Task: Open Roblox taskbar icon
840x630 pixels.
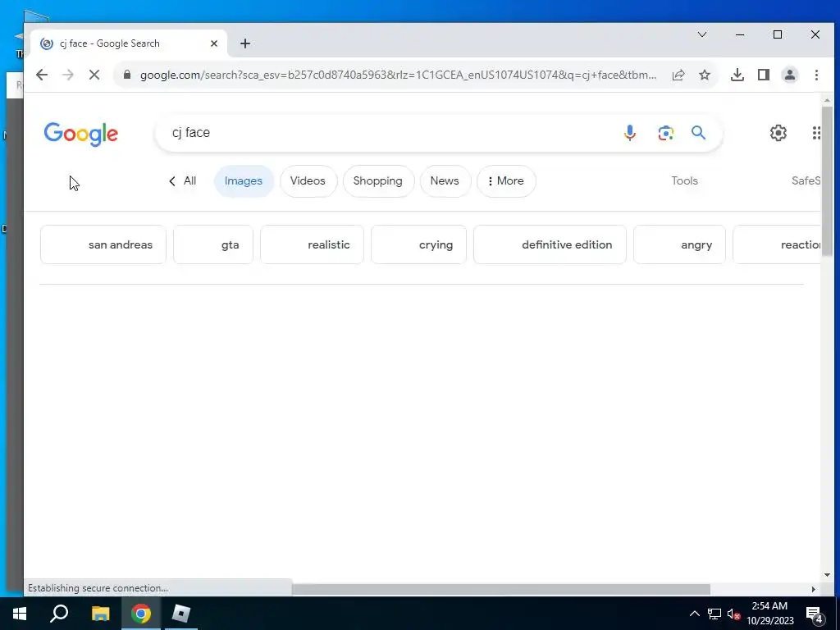Action: pos(181,614)
